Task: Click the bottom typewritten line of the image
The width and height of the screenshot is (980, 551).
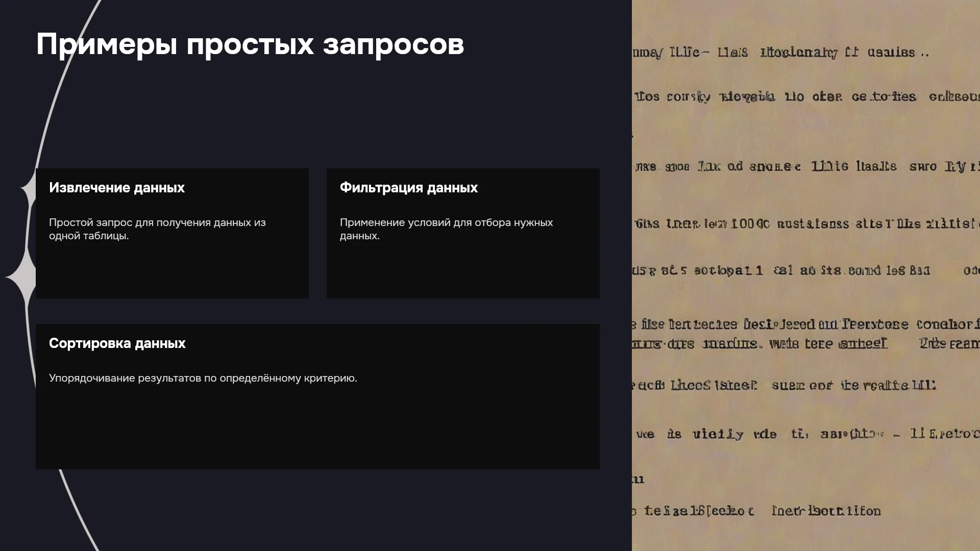Action: tap(756, 511)
